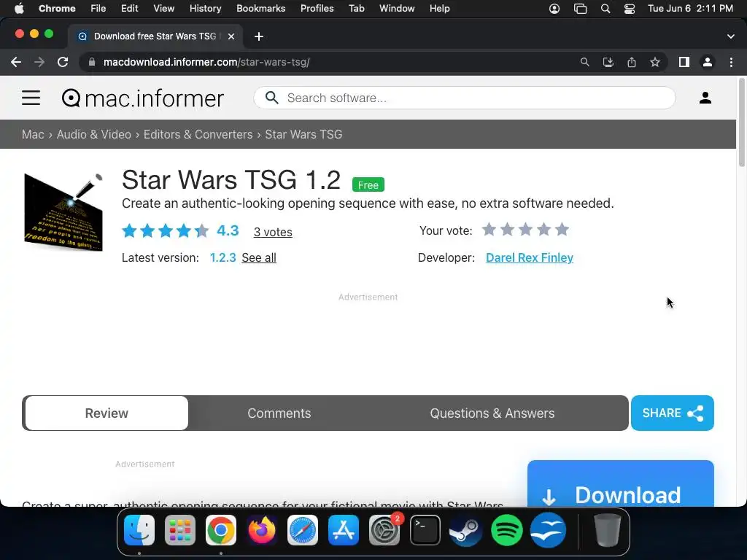Click the Chrome address bar URL
This screenshot has width=747, height=560.
click(x=206, y=63)
